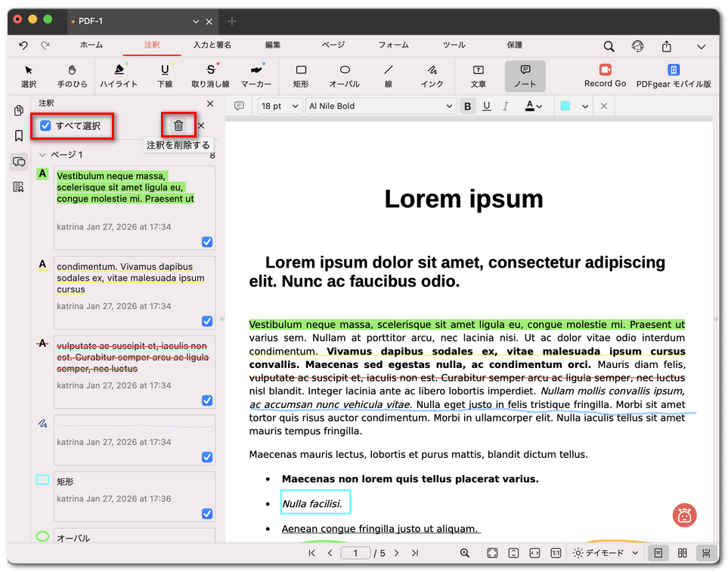This screenshot has height=572, width=728.
Task: Click the trash icon to delete annotations
Action: [178, 126]
